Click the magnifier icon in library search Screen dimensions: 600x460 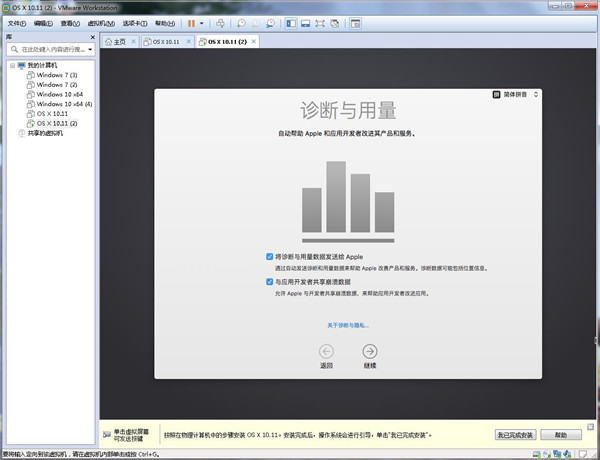(14, 49)
